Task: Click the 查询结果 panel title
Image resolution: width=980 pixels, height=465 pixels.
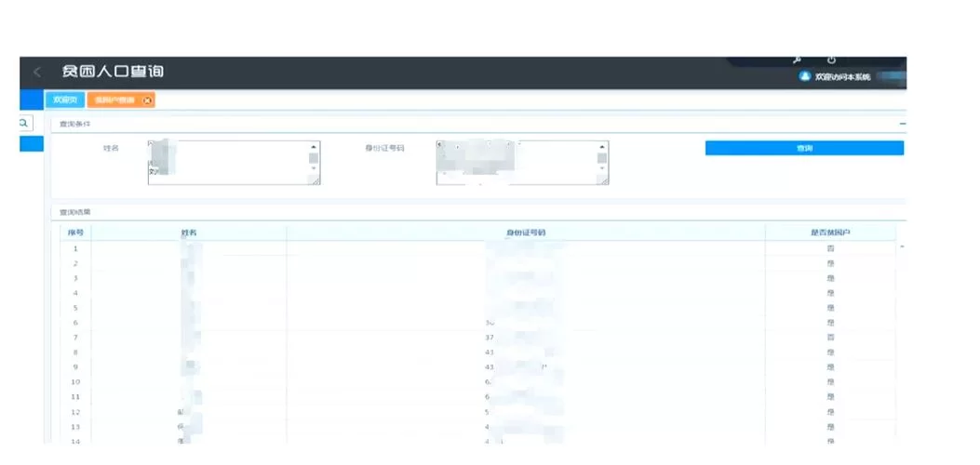Action: click(x=75, y=212)
